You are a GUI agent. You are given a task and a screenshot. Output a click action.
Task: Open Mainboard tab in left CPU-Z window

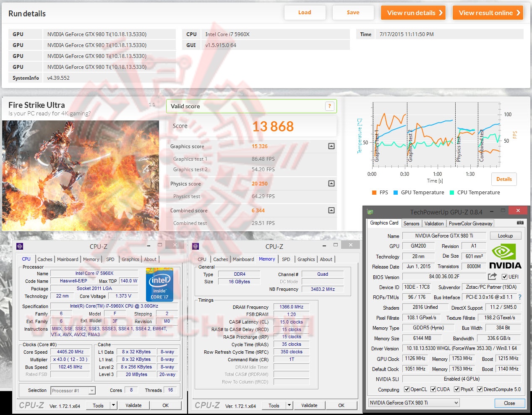point(68,259)
